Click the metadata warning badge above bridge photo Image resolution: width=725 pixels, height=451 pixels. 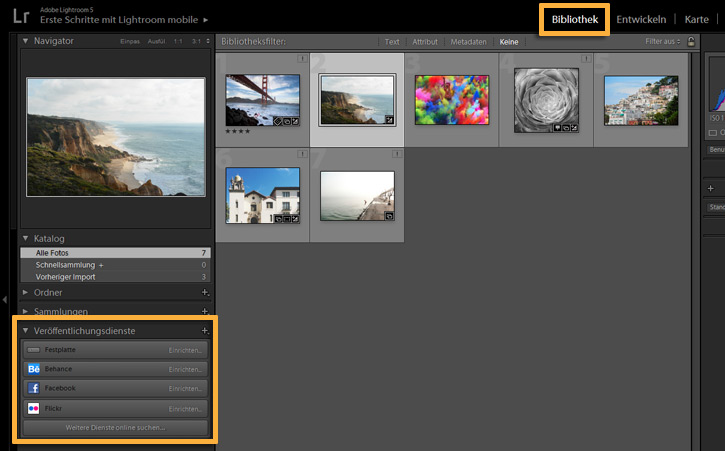(x=302, y=59)
